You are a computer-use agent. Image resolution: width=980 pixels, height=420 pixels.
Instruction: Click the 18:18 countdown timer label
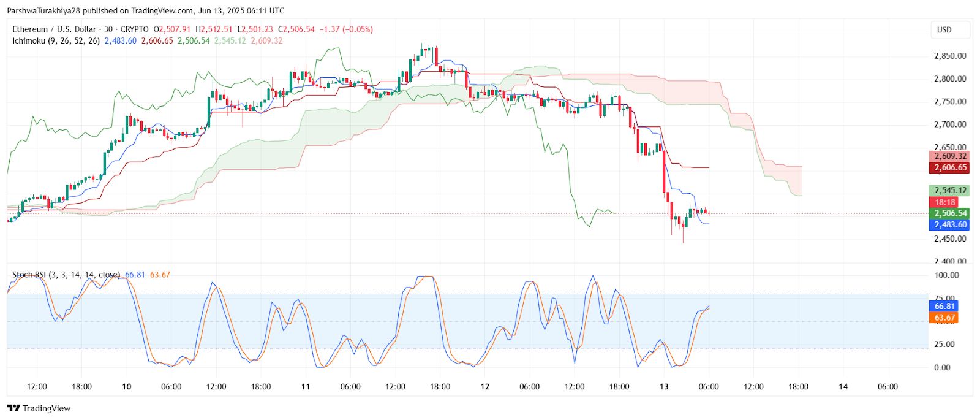click(x=945, y=202)
